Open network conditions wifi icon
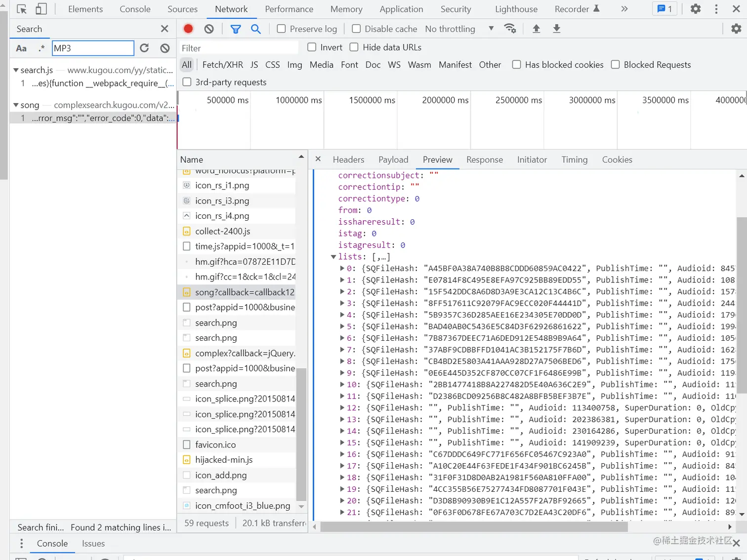 click(510, 29)
